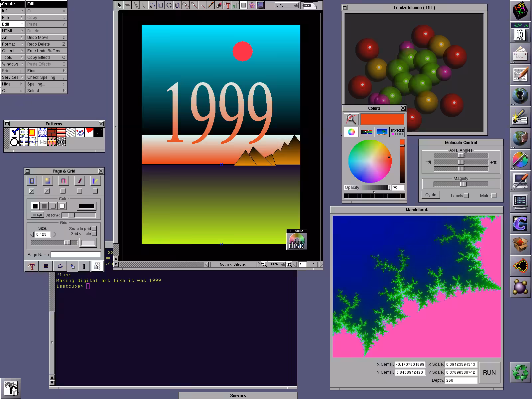
Task: Open the Recycler icon in the dock
Action: point(520,372)
